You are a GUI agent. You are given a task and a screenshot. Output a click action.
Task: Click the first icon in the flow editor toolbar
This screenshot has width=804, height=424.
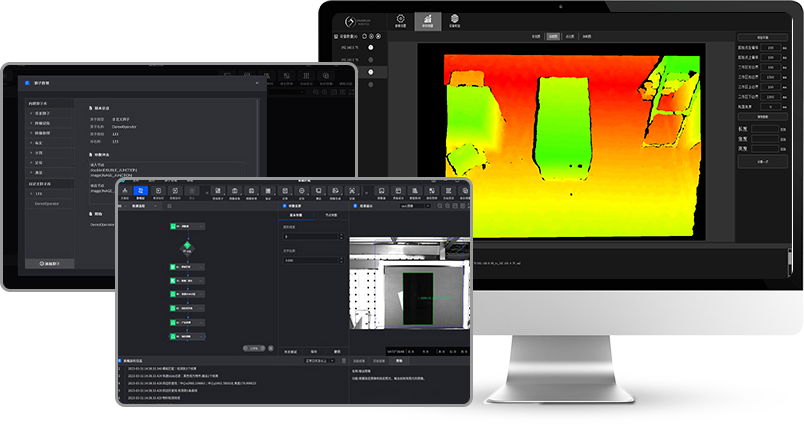(x=123, y=190)
